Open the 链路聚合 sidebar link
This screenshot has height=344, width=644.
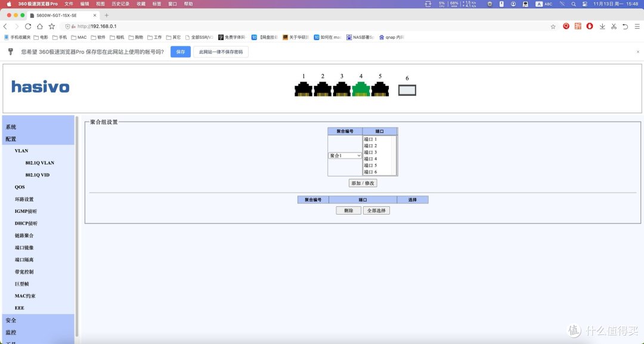coord(24,235)
